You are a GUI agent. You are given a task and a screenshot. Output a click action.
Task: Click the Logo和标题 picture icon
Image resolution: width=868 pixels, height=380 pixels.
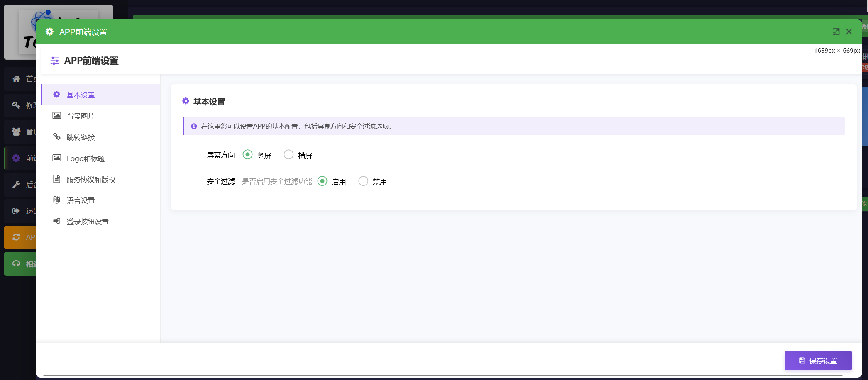57,158
